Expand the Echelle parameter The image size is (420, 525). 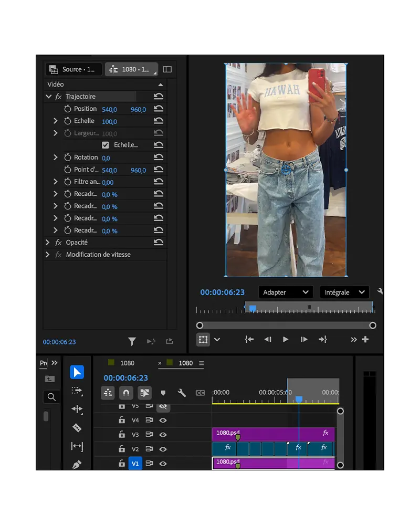[56, 121]
